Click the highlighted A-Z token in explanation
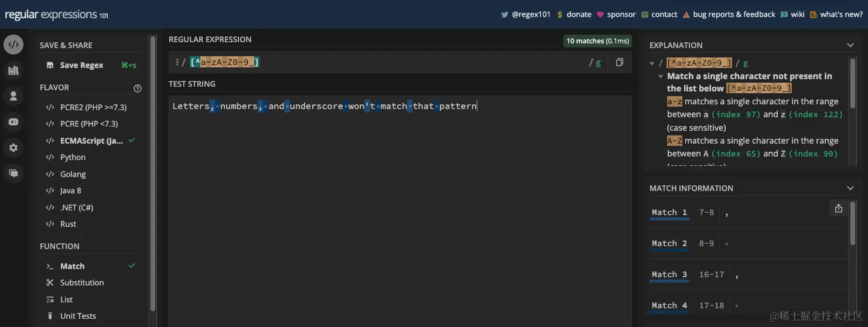868x327 pixels. click(x=675, y=141)
